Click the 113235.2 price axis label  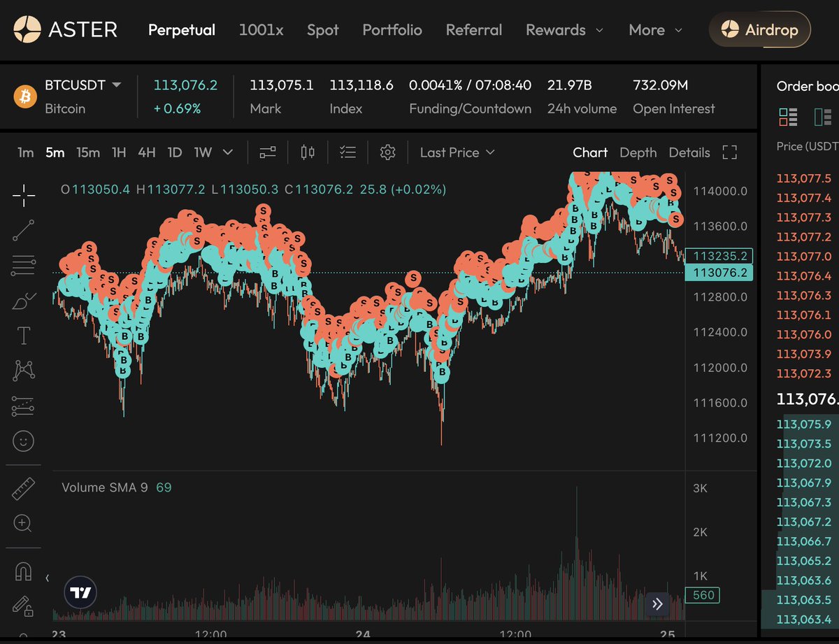point(719,256)
